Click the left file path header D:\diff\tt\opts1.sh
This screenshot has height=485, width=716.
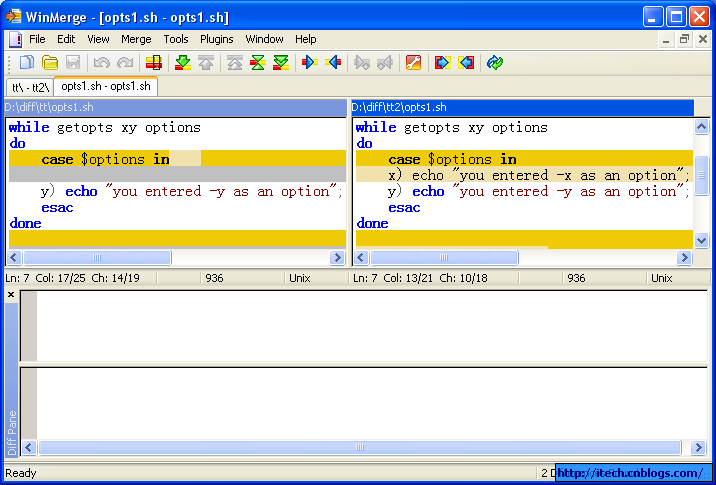tap(175, 107)
